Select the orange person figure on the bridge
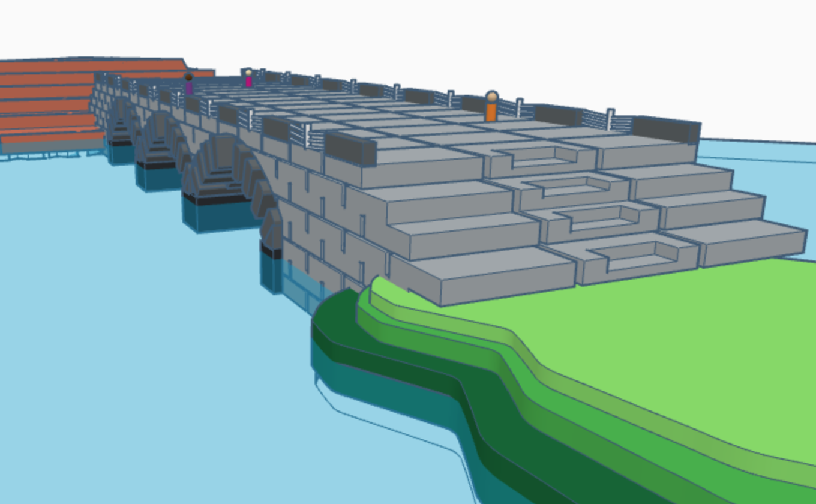Image resolution: width=816 pixels, height=504 pixels. [x=492, y=108]
